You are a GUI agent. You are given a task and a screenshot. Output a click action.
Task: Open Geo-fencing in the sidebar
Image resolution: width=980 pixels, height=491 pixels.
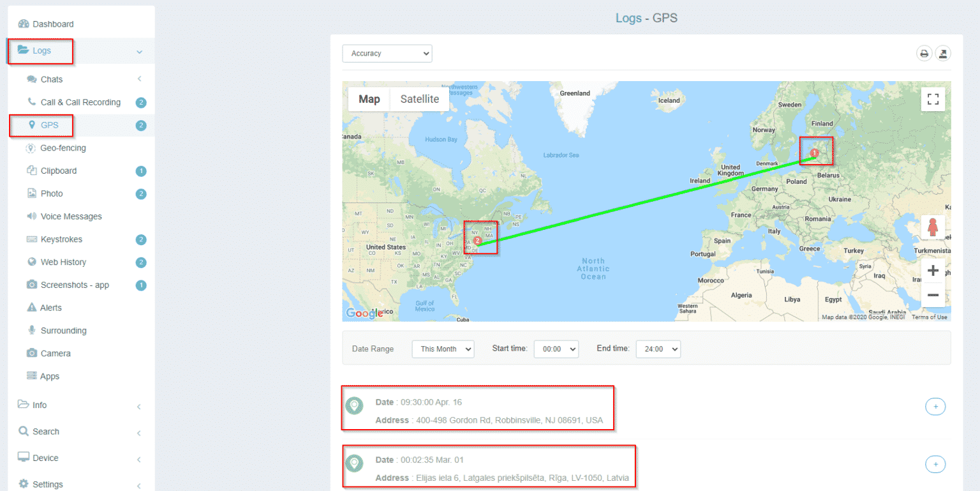[x=63, y=148]
